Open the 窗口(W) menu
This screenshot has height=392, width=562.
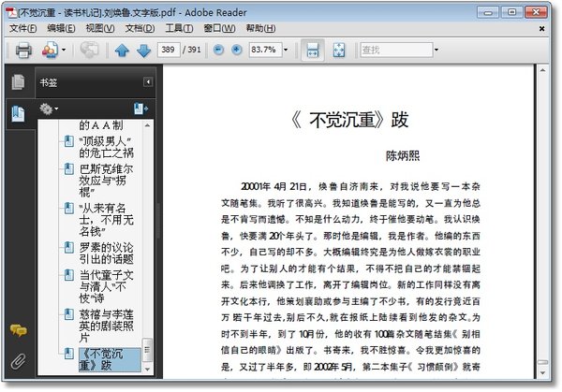click(x=220, y=28)
